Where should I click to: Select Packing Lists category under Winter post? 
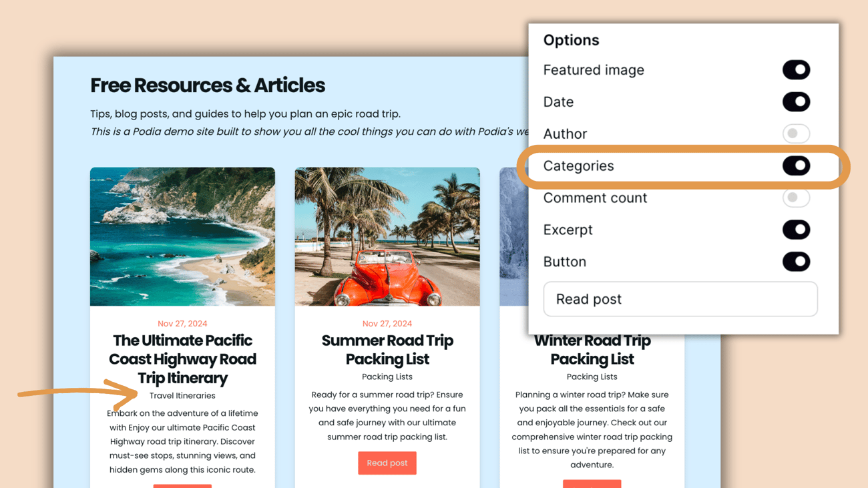click(x=592, y=377)
